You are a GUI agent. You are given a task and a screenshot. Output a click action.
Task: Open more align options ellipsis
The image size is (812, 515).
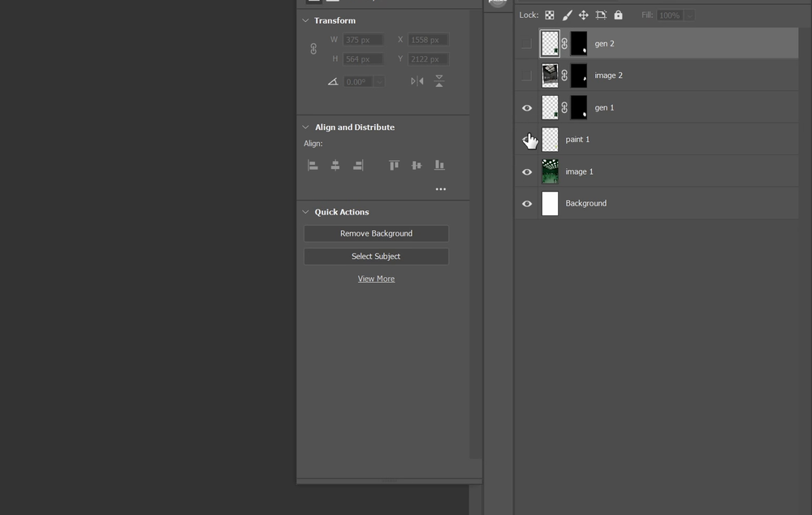tap(441, 189)
